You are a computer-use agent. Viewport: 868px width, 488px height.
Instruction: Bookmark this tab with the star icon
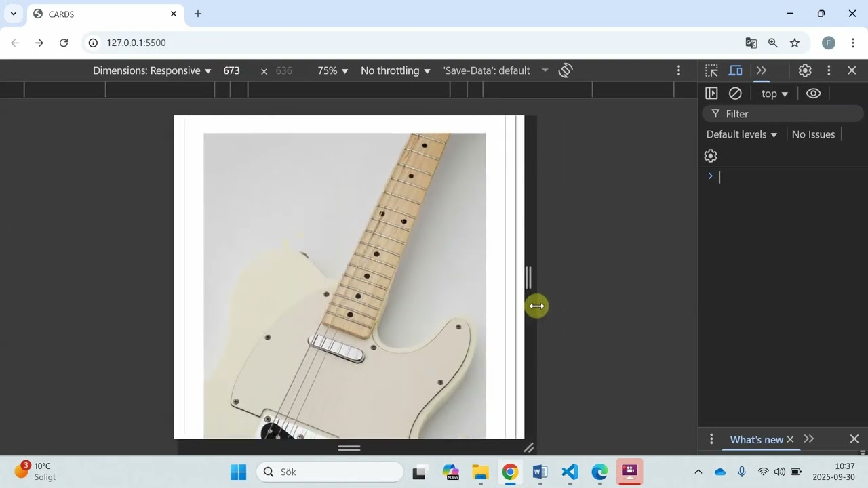coord(795,43)
